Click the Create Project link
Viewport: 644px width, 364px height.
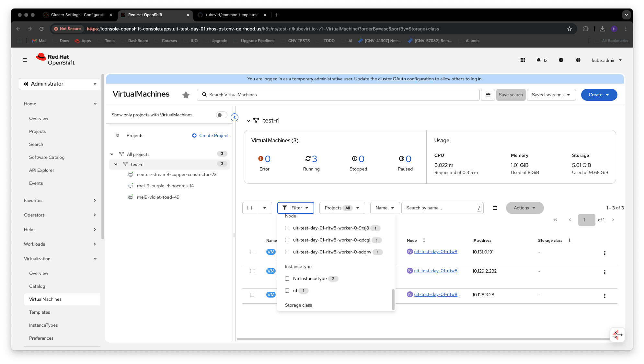(213, 135)
